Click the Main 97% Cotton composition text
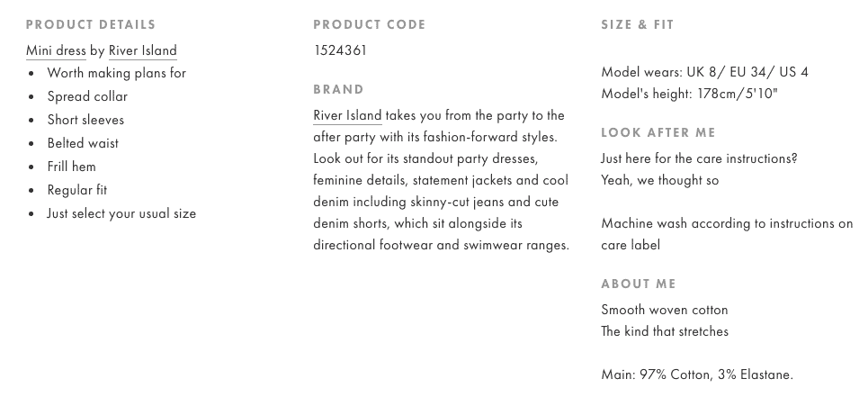The height and width of the screenshot is (397, 868). [697, 374]
